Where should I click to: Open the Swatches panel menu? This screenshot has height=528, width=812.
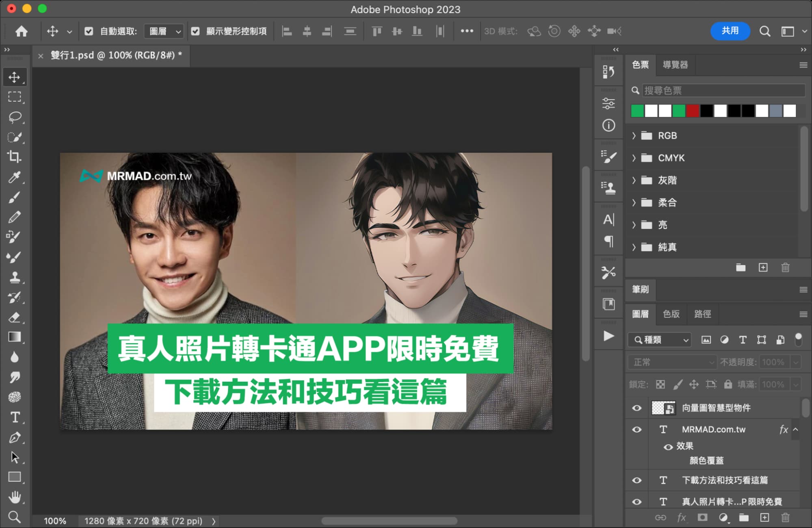[803, 65]
